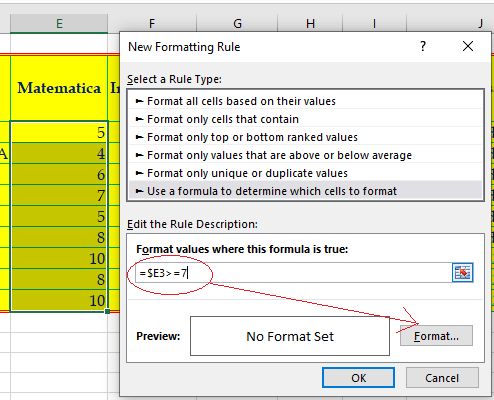Select column H header in the spreadsheet

point(310,24)
